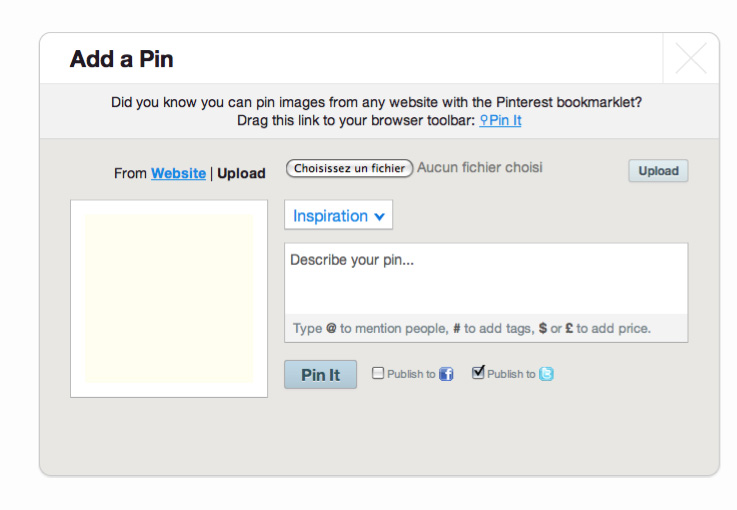Screen dimensions: 737x510
Task: Click Publish to label beside Twitter
Action: pos(511,374)
